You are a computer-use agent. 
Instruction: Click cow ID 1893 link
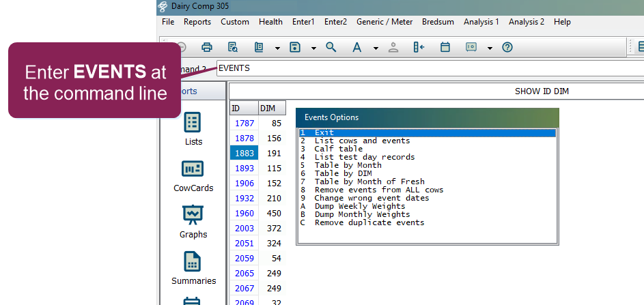pyautogui.click(x=244, y=168)
